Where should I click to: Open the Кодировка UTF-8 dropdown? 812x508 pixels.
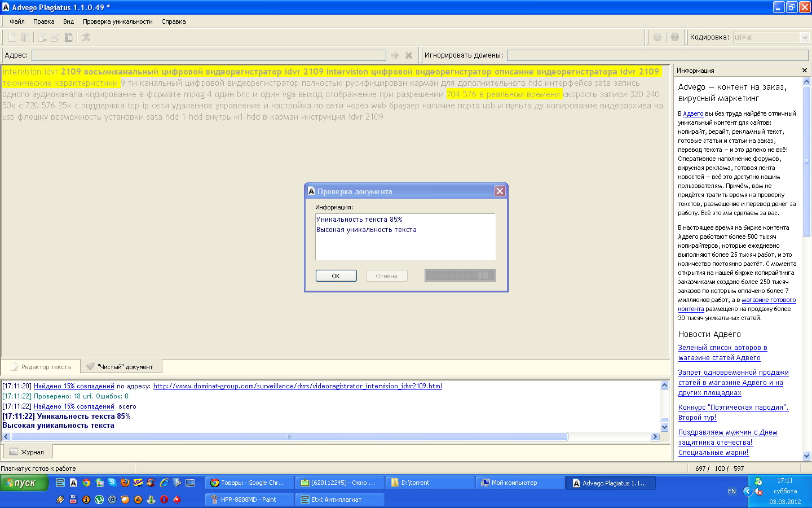(805, 37)
